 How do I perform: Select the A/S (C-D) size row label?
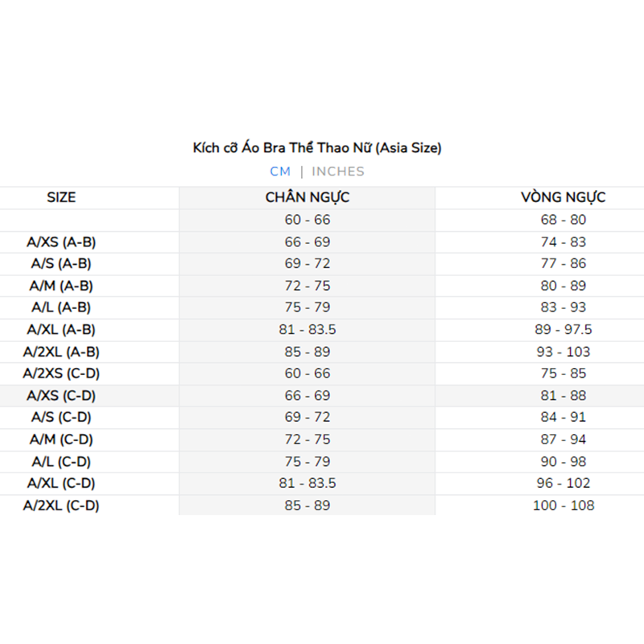61,417
